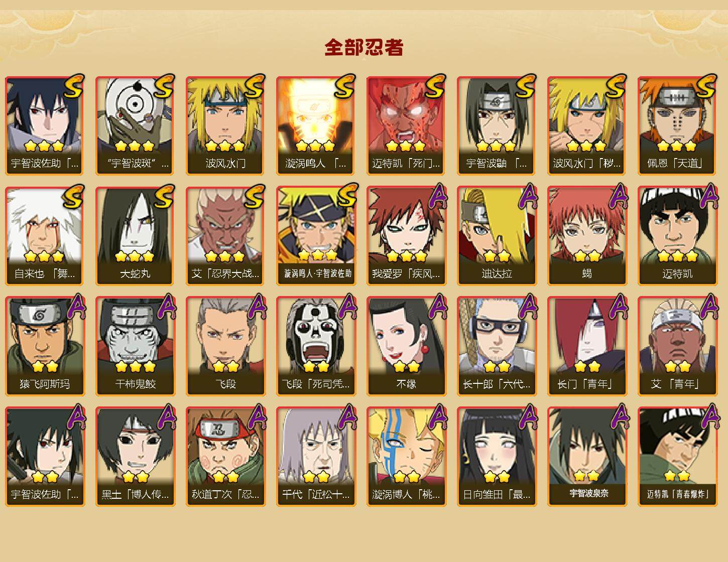Click the 自来也「舞…」ninja card
The width and height of the screenshot is (728, 562).
(44, 236)
